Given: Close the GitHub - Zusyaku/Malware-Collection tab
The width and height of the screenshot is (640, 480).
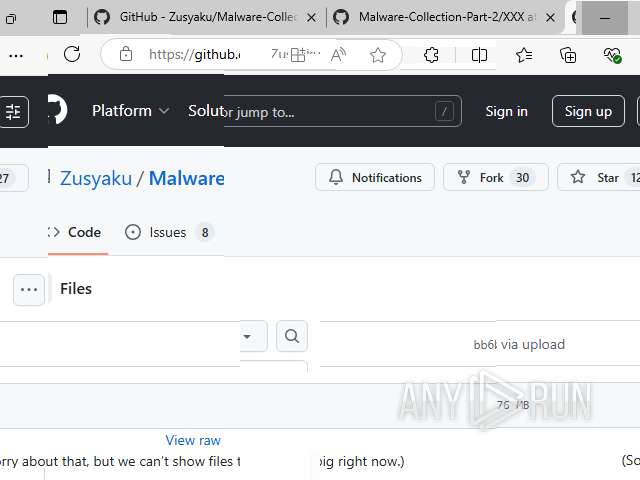Looking at the screenshot, I should 311,18.
